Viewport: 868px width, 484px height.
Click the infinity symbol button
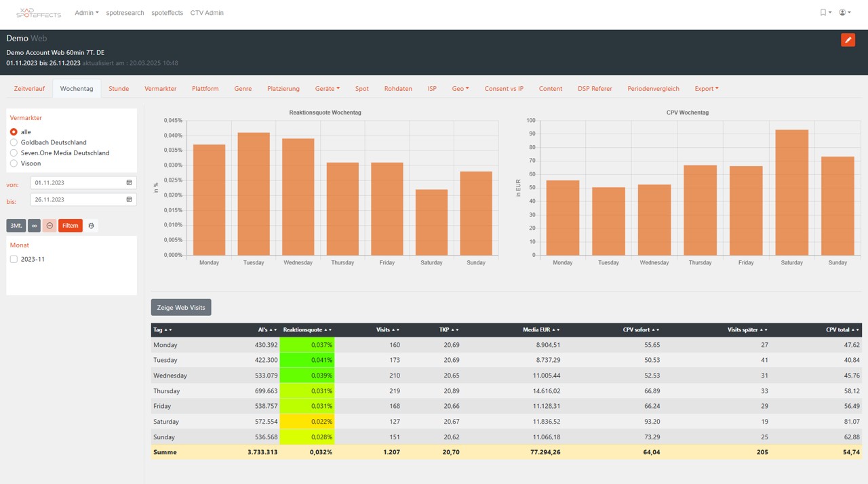(35, 226)
